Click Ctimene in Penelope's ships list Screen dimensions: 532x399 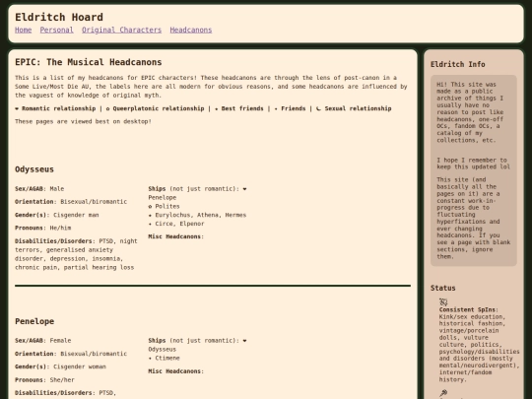[x=167, y=359]
